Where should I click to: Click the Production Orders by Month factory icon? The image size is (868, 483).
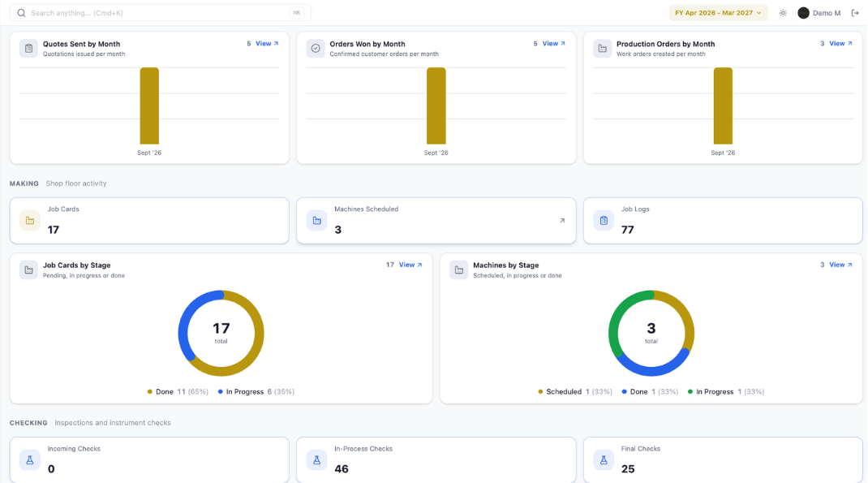[x=602, y=49]
